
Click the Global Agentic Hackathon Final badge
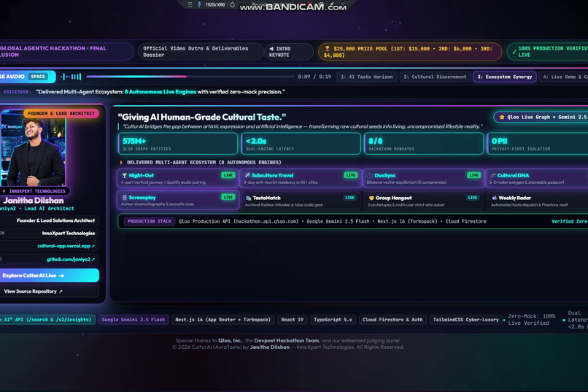click(66, 52)
